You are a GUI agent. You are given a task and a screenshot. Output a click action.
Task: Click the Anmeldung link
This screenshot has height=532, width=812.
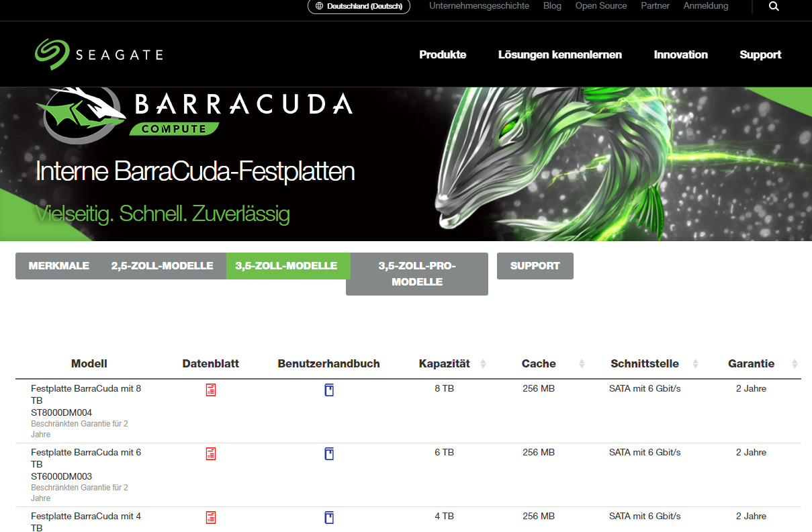tap(705, 5)
